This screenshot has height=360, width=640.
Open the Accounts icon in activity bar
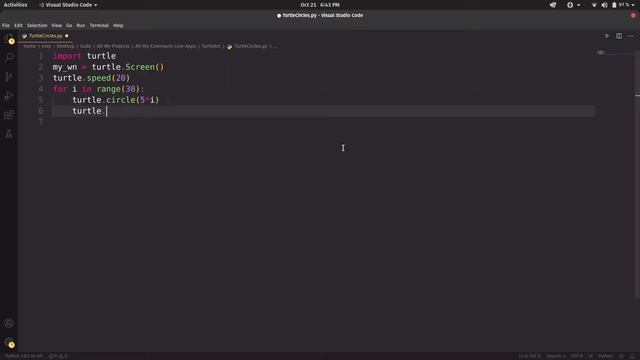click(x=9, y=323)
